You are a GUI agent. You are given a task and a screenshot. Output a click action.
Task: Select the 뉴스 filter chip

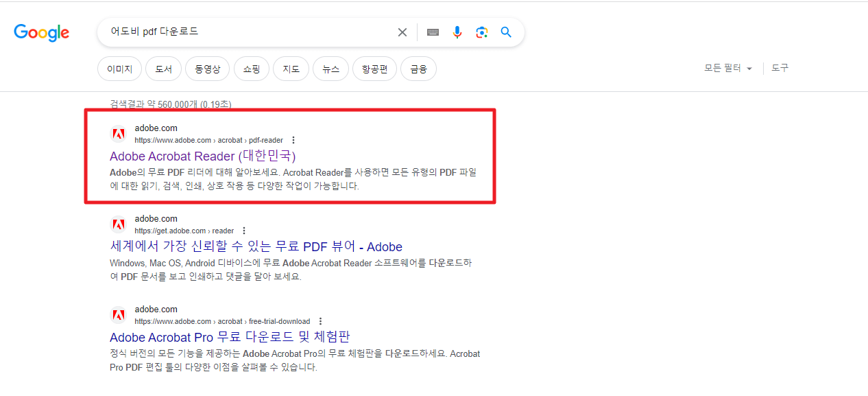[330, 69]
